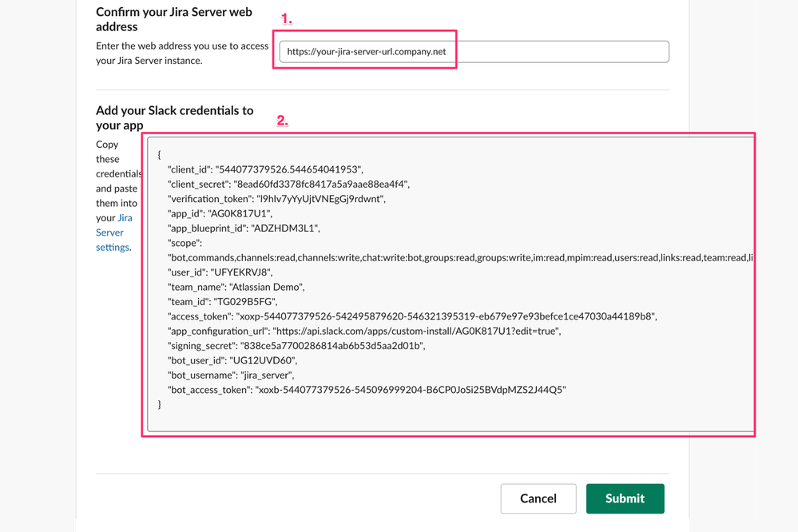
Task: Click the "app_id": "AG0K817U1" line
Action: (220, 213)
